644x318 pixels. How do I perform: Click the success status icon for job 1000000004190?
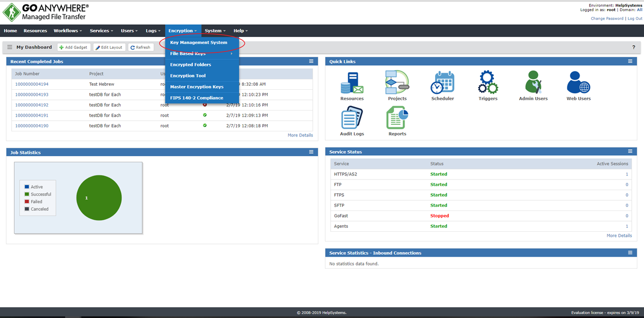[x=205, y=125]
